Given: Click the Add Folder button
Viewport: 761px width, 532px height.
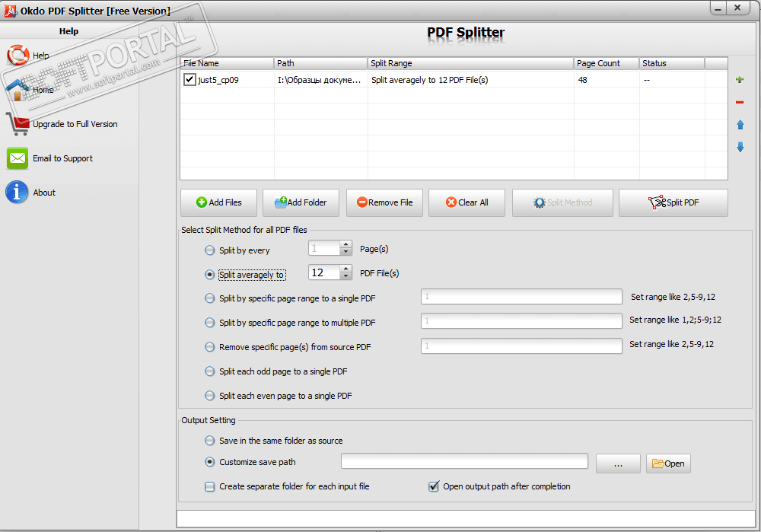Looking at the screenshot, I should click(x=301, y=202).
